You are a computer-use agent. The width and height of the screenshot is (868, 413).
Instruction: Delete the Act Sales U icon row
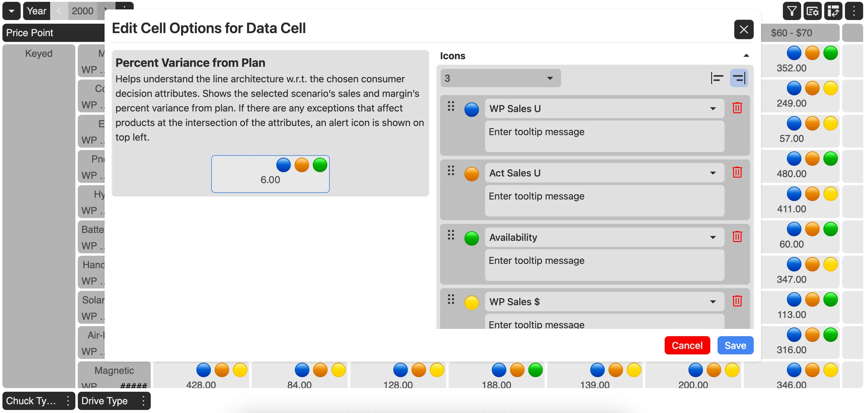[x=737, y=172]
